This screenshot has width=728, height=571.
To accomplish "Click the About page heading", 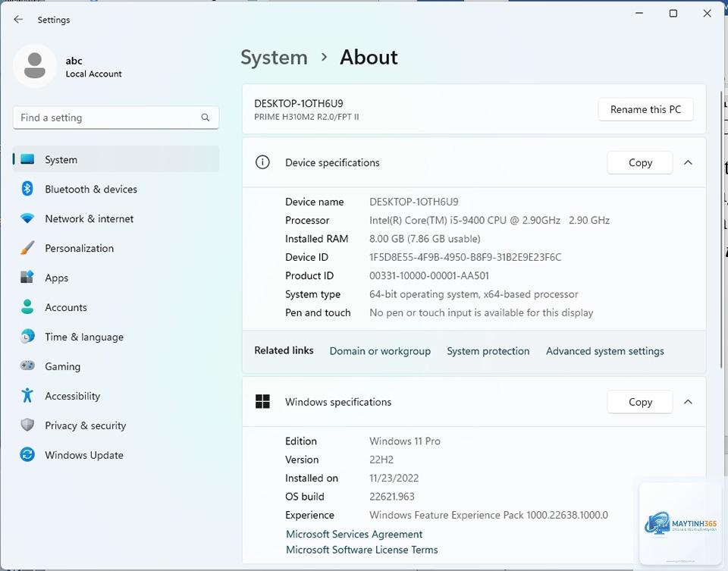I will click(x=369, y=58).
